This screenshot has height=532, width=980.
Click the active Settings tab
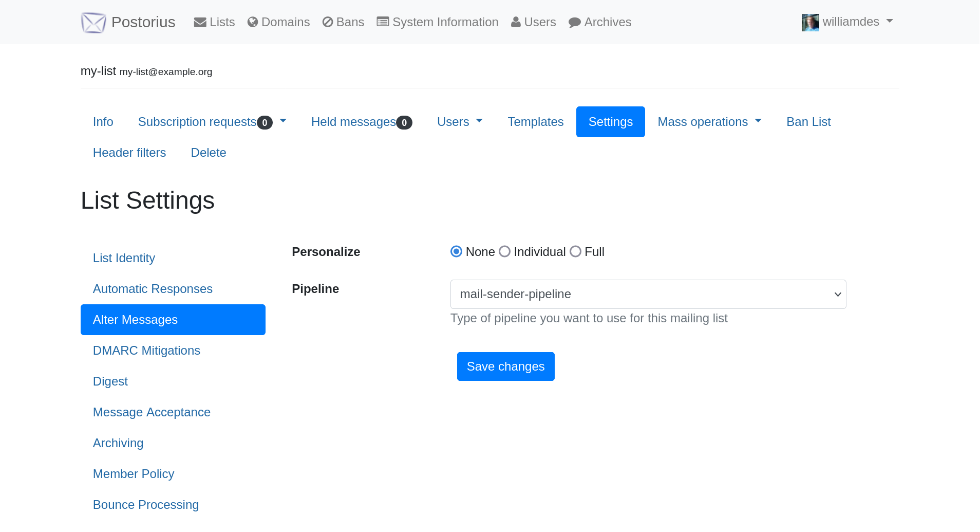tap(611, 122)
